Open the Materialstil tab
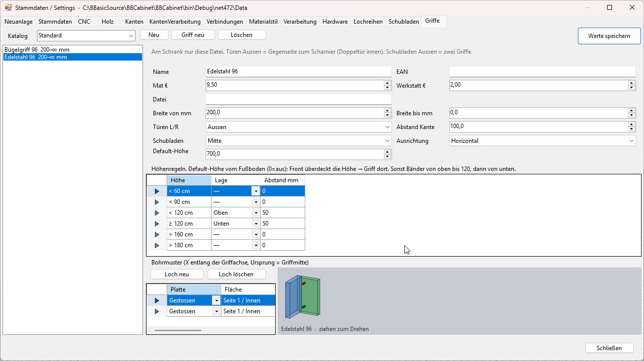This screenshot has width=644, height=361. click(x=263, y=22)
